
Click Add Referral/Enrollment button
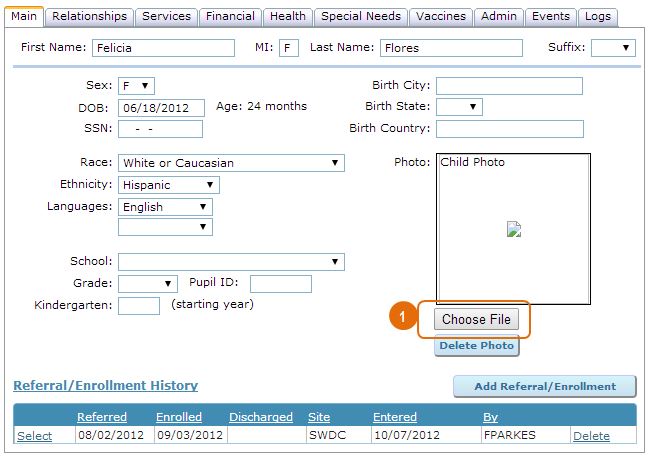pos(544,386)
